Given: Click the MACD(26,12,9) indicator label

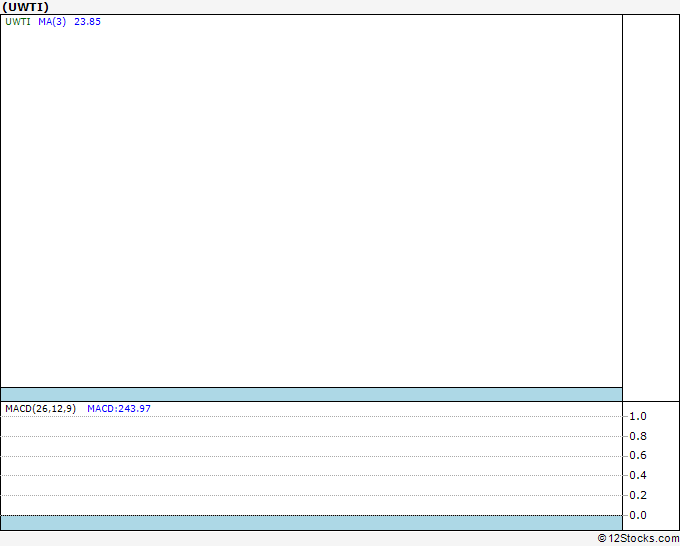Looking at the screenshot, I should pyautogui.click(x=40, y=409).
